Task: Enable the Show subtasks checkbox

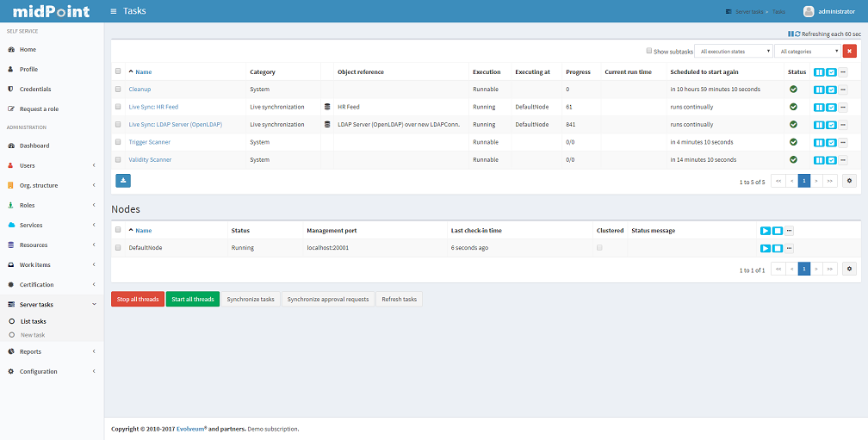Action: [x=649, y=52]
